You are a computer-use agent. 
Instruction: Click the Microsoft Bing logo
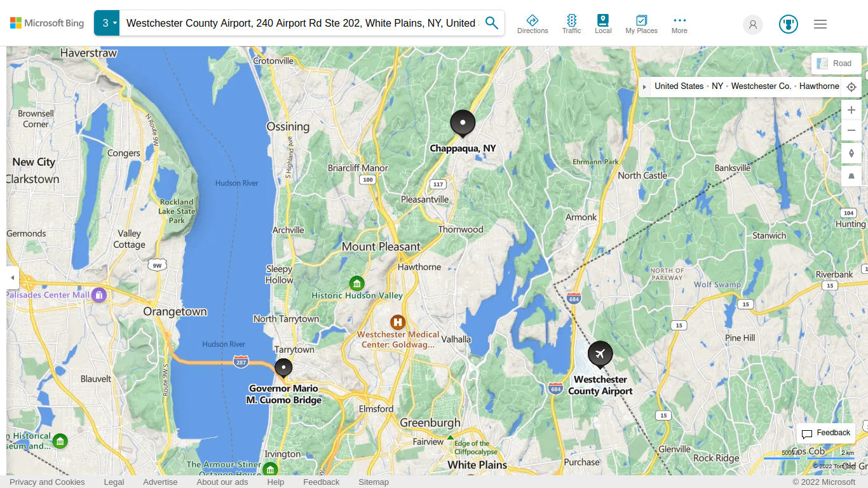(x=47, y=24)
